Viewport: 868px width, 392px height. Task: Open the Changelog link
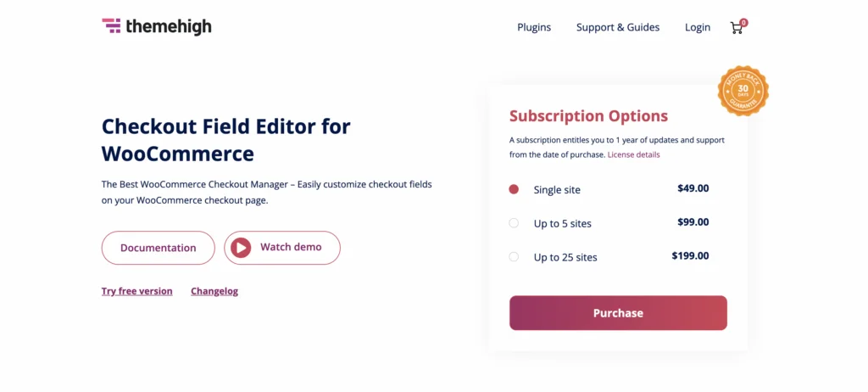tap(214, 291)
